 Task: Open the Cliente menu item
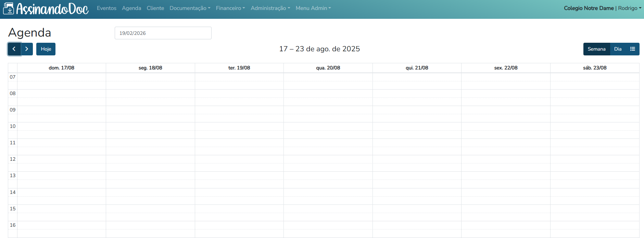pyautogui.click(x=155, y=8)
